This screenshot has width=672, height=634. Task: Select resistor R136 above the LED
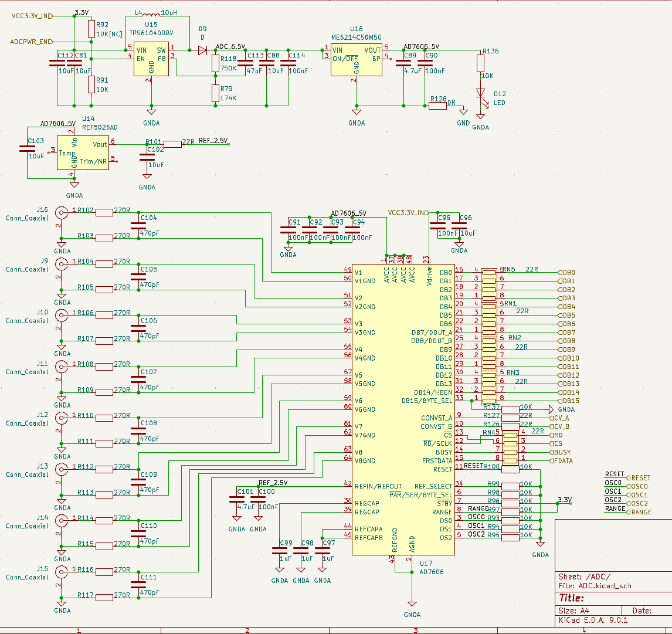tap(481, 63)
